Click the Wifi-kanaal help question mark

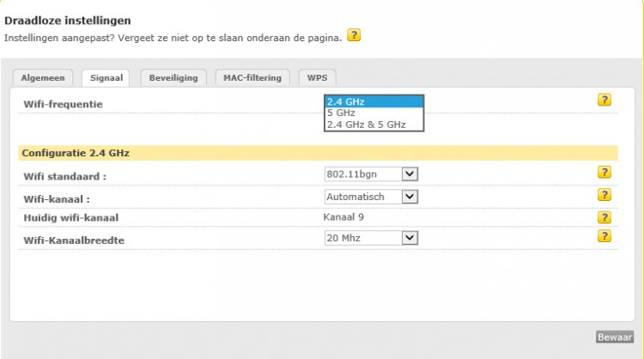tap(605, 195)
